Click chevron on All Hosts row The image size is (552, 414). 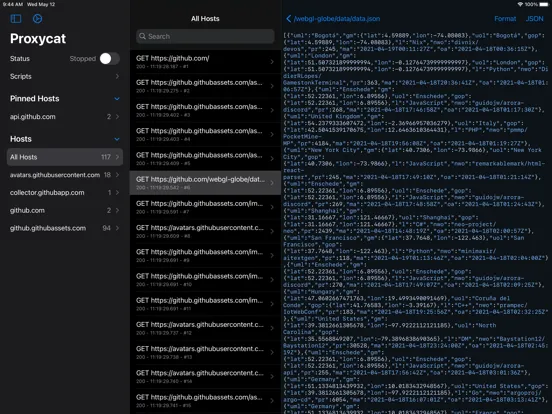(x=117, y=157)
